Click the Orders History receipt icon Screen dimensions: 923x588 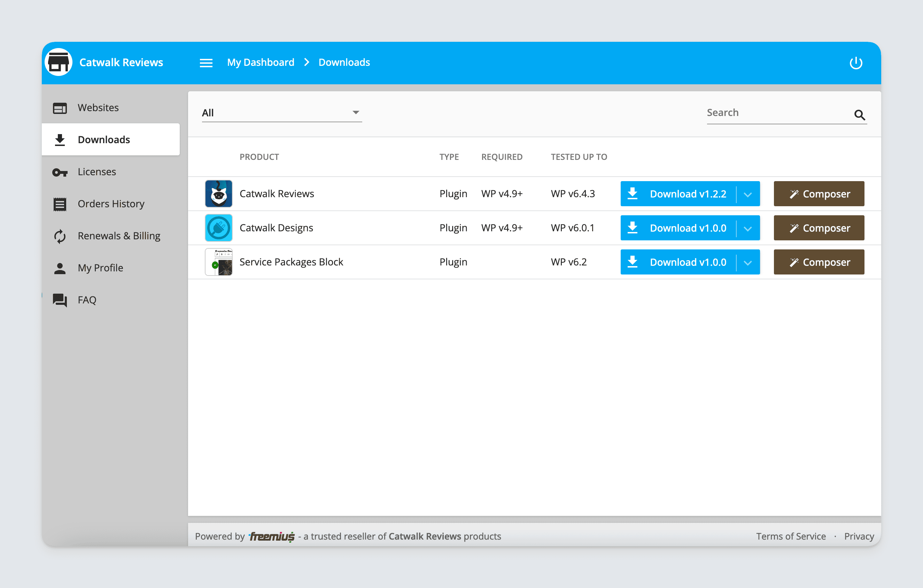[x=60, y=204]
